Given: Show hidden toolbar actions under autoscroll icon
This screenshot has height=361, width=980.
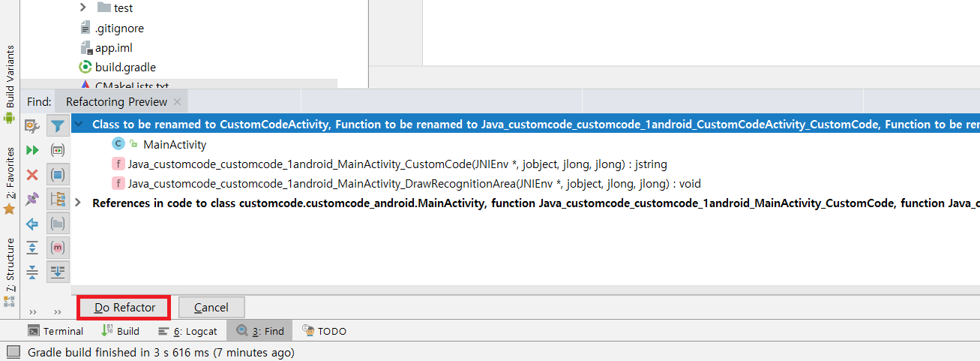Looking at the screenshot, I should pyautogui.click(x=58, y=311).
